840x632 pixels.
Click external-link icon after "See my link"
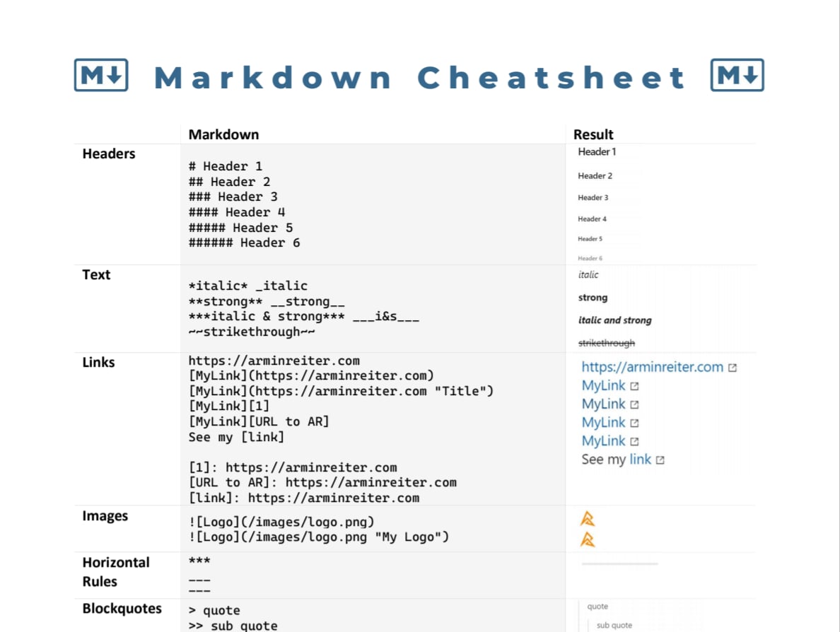(660, 460)
